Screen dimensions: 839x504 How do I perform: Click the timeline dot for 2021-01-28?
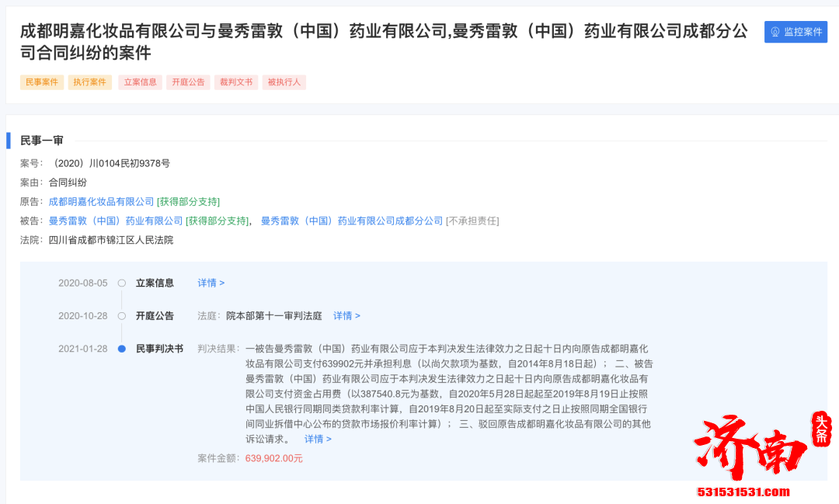(x=122, y=348)
